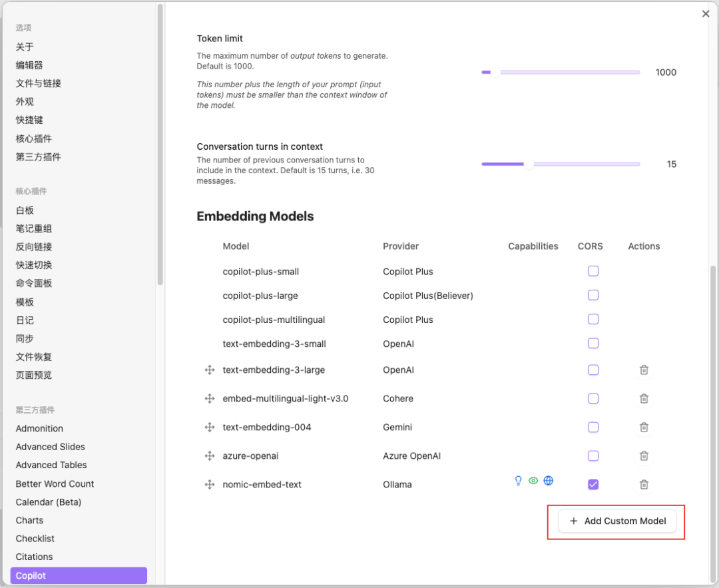Grab drag handle for text-embedding-004
The width and height of the screenshot is (719, 588).
point(210,427)
